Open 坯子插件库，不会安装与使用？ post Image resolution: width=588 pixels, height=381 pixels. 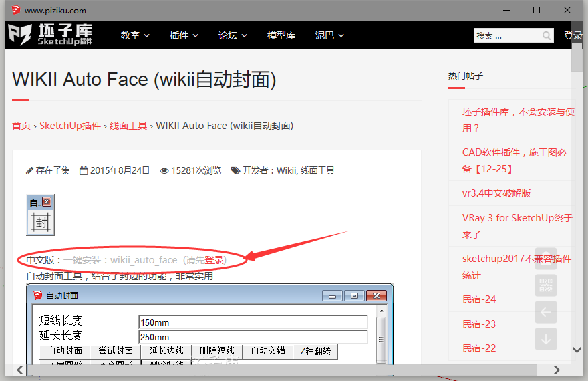click(518, 120)
